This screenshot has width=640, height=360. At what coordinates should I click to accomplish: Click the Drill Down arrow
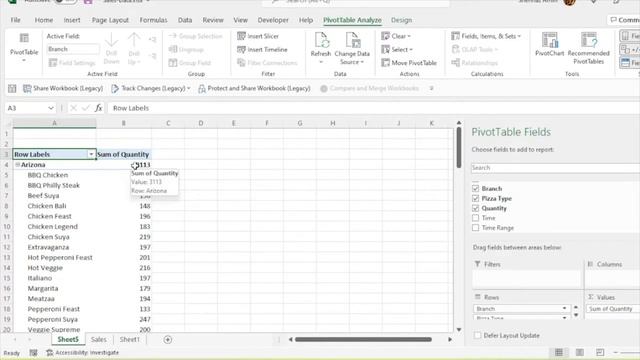click(111, 48)
